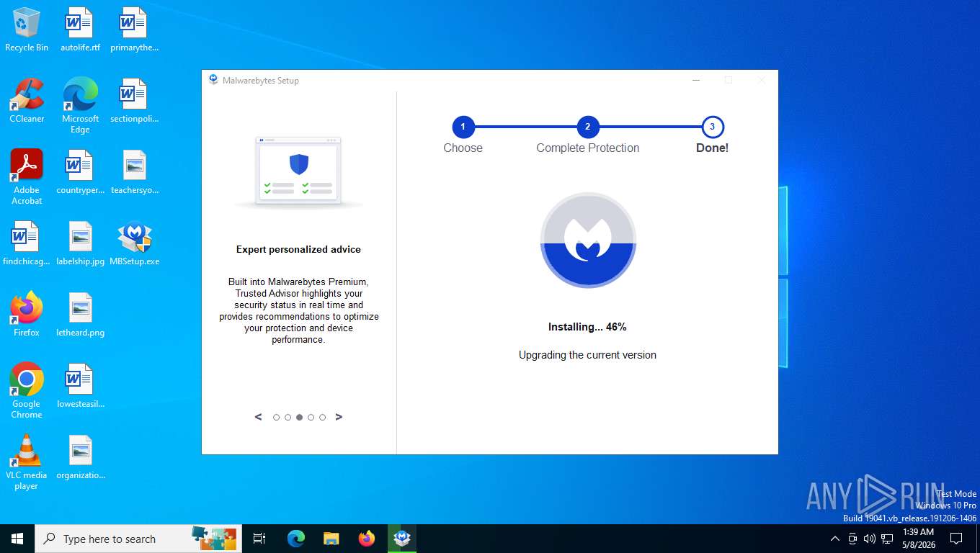The image size is (980, 553).
Task: Select second carousel dot indicator
Action: point(288,418)
